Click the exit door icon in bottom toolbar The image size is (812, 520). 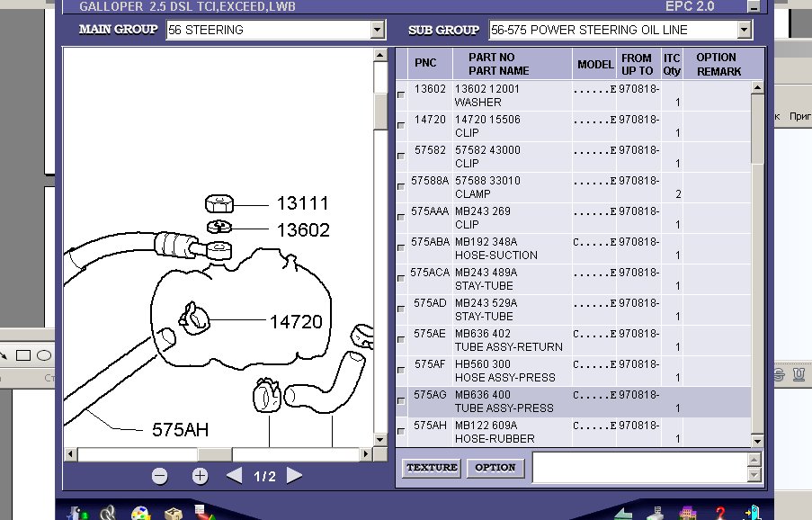(752, 513)
